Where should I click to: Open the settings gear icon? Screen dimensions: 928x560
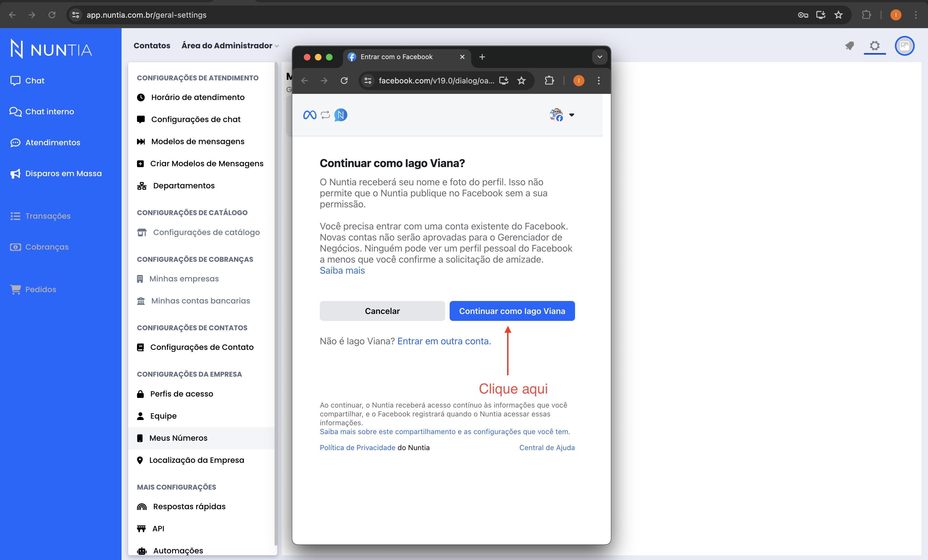tap(875, 45)
